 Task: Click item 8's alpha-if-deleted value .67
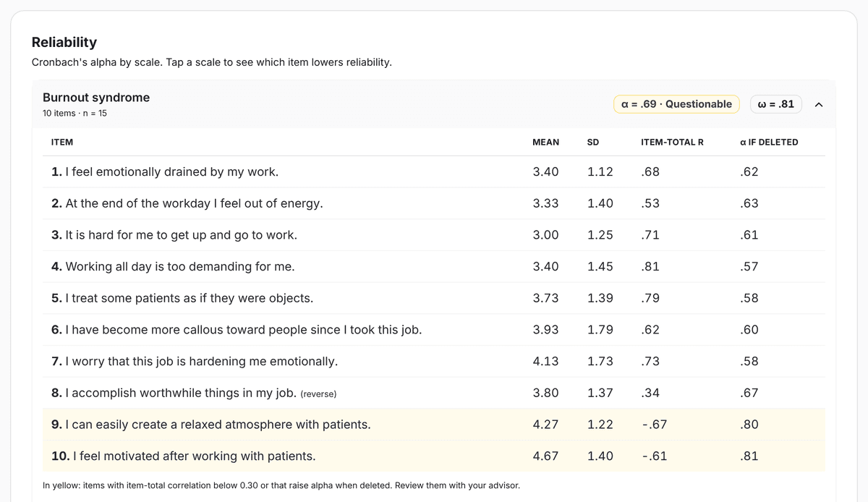coord(749,393)
